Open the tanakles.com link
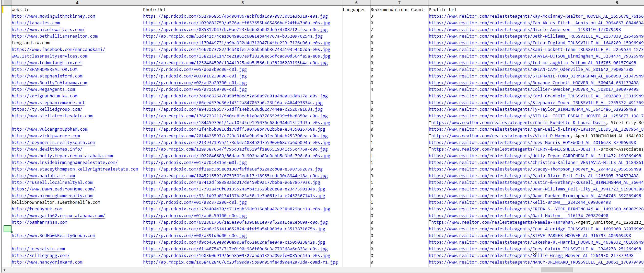 pos(36,23)
